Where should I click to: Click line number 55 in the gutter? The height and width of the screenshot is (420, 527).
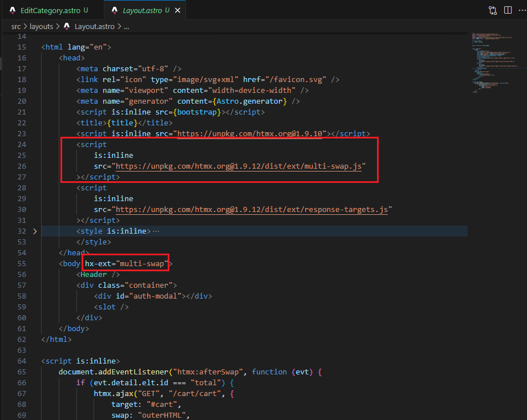point(22,264)
